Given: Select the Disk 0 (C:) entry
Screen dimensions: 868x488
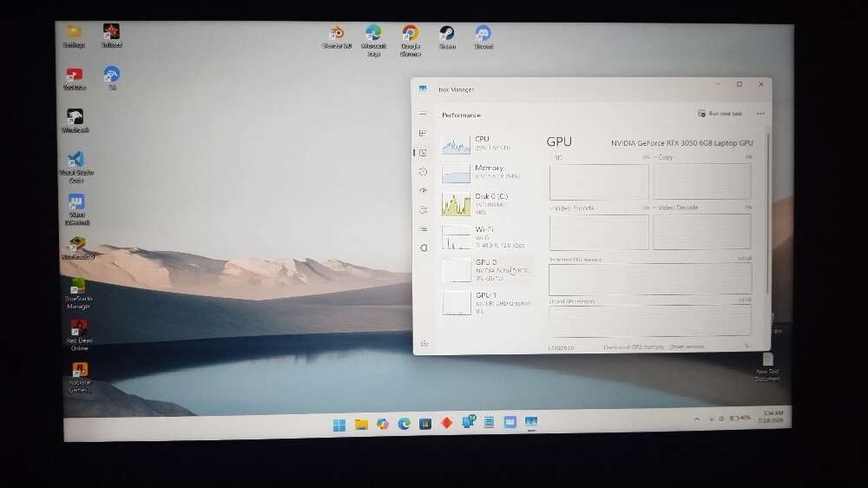Looking at the screenshot, I should (x=487, y=204).
